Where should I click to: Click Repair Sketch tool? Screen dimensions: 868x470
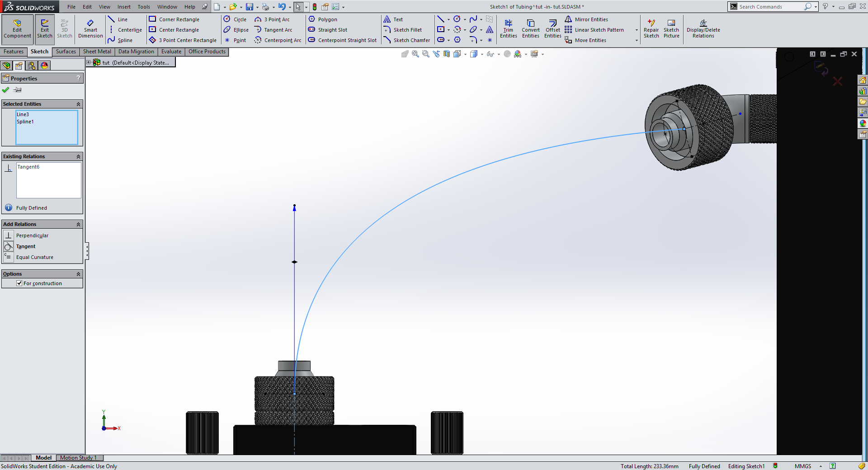point(651,29)
